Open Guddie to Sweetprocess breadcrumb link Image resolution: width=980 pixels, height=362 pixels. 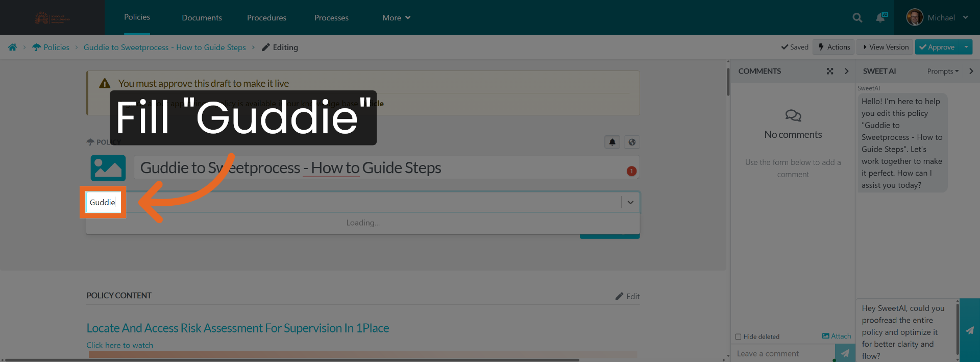[165, 47]
